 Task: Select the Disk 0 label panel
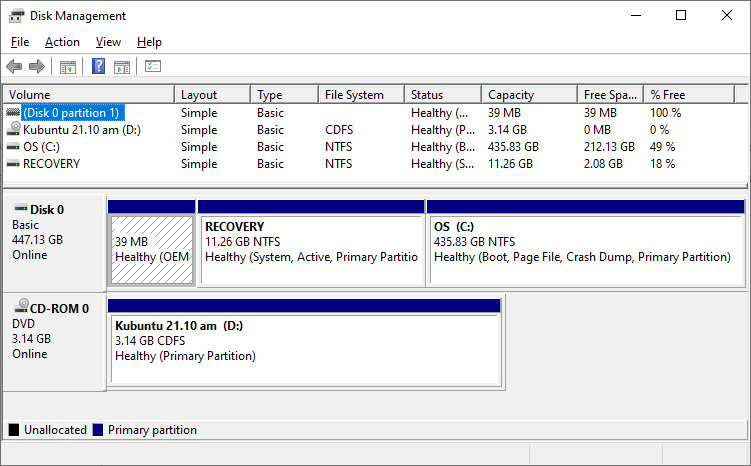coord(54,240)
